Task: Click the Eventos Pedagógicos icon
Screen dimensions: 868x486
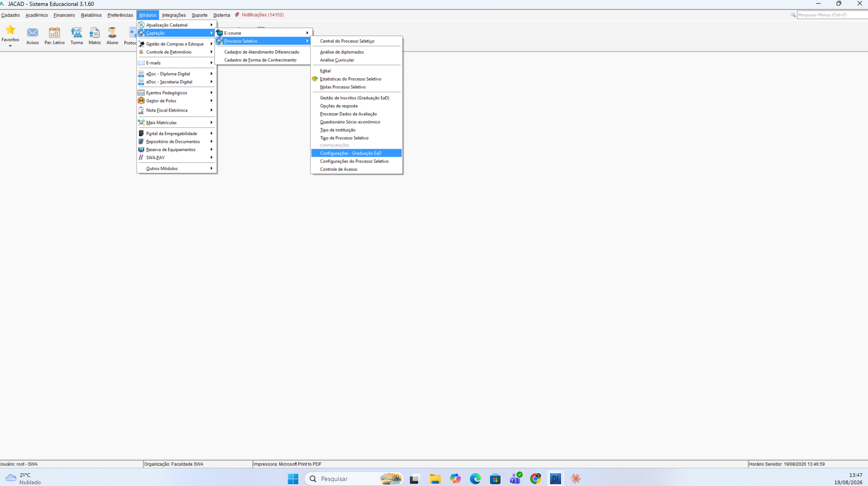Action: click(141, 92)
